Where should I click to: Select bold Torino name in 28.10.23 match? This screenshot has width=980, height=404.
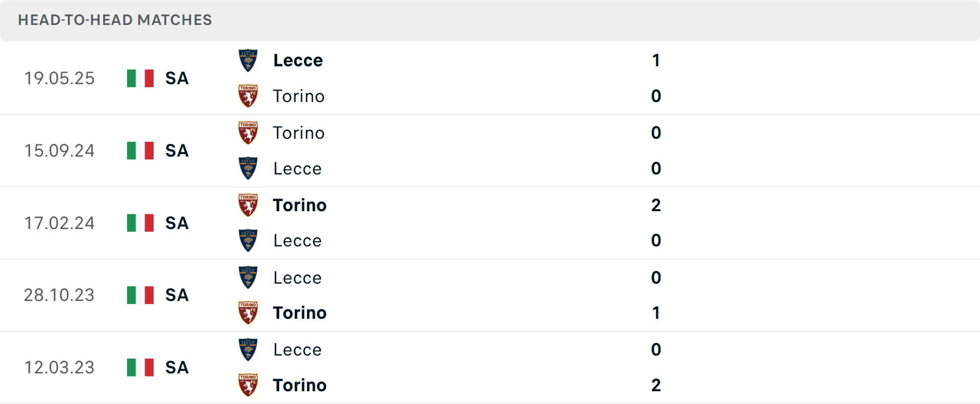pos(300,313)
